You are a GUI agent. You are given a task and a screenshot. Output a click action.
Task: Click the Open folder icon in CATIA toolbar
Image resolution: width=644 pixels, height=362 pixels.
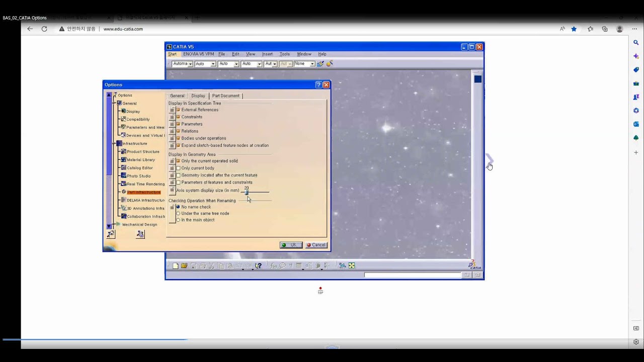pyautogui.click(x=184, y=265)
